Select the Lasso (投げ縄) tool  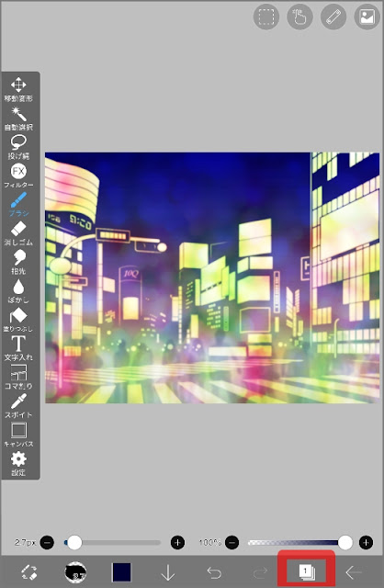tap(18, 147)
